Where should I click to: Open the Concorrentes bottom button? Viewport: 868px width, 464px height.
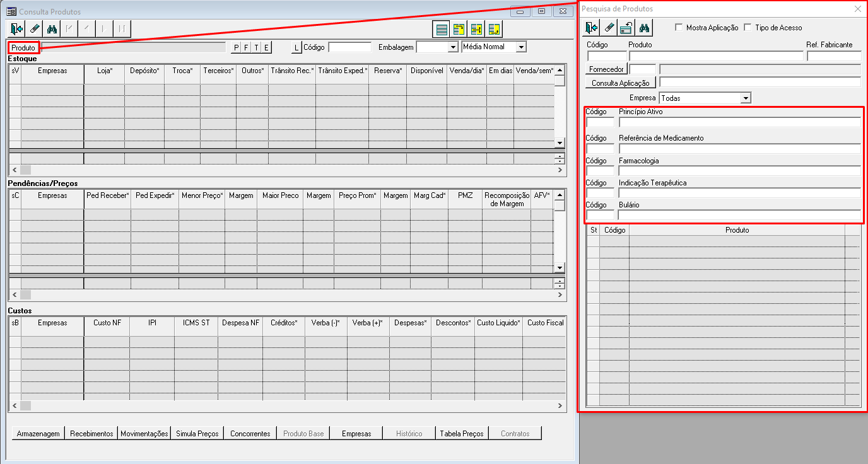250,433
